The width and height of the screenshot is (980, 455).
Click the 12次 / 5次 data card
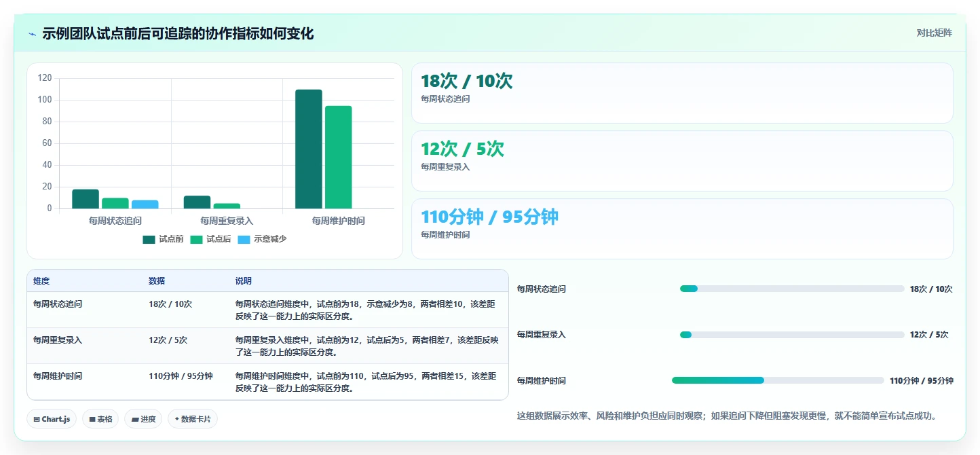point(682,161)
